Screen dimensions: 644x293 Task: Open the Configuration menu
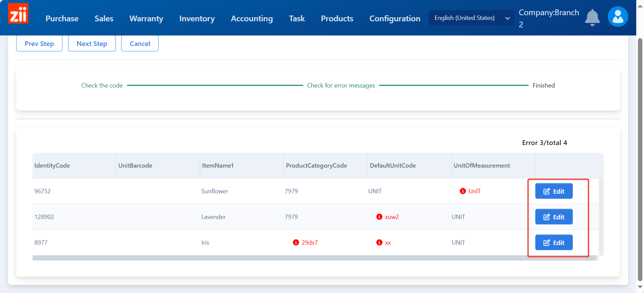click(x=395, y=19)
